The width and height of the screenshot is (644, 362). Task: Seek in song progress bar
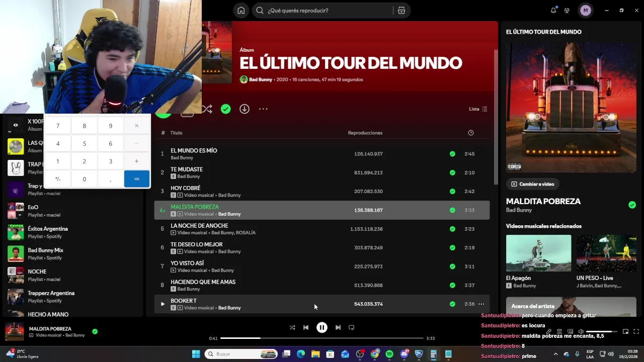tap(322, 338)
